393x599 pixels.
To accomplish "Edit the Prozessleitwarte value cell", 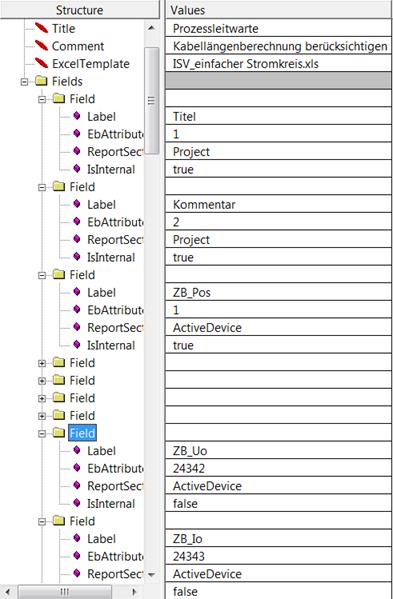I will pos(278,28).
